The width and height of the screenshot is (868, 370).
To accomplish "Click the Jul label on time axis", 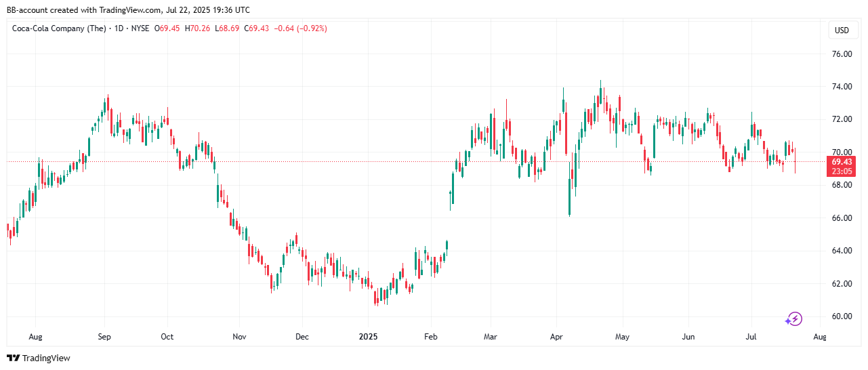I will (x=751, y=336).
